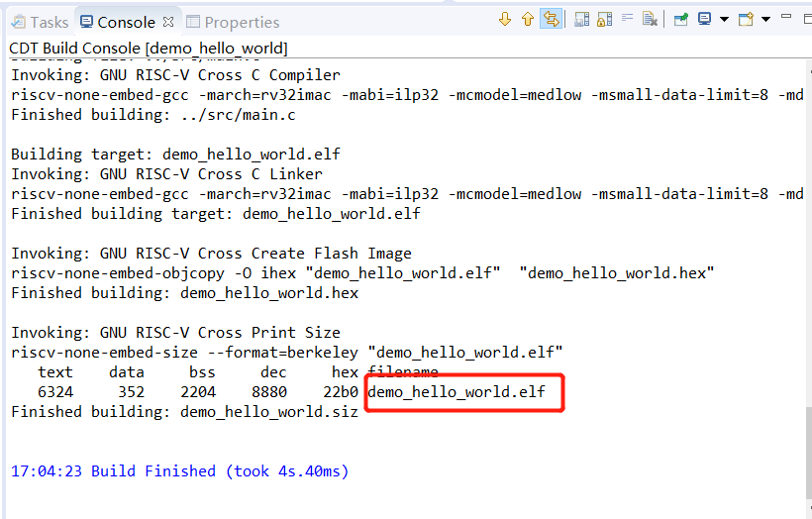Toggle word wrap lines icon
The width and height of the screenshot is (812, 519).
click(627, 19)
